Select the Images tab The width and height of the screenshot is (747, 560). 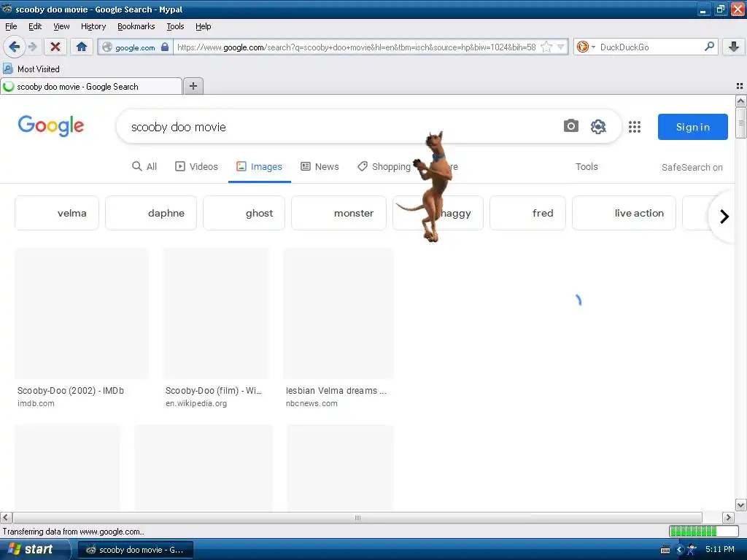click(259, 167)
